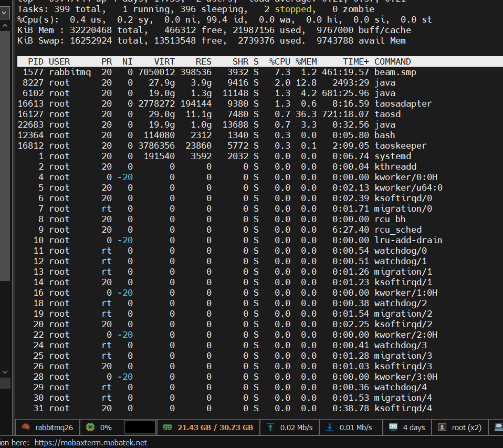The image size is (503, 448).
Task: Click the black CPU usage graph box
Action: pyautogui.click(x=140, y=428)
